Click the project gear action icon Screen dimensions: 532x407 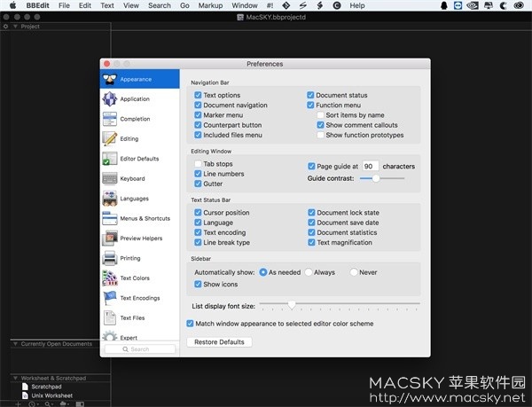[x=5, y=27]
